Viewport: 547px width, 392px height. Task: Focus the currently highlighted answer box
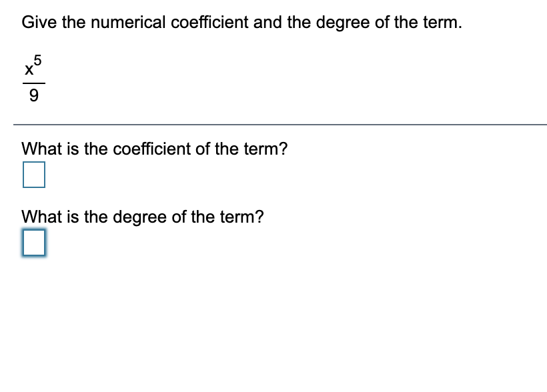coord(33,243)
